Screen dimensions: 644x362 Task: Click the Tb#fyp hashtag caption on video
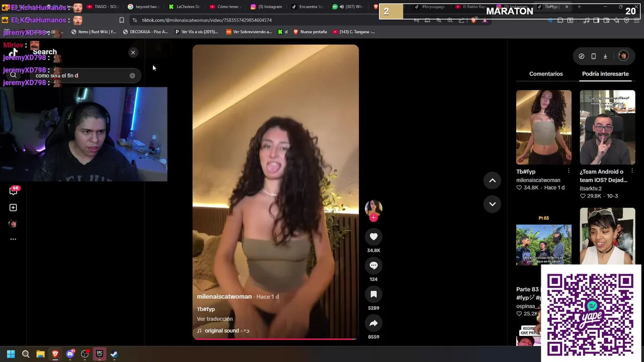point(206,309)
